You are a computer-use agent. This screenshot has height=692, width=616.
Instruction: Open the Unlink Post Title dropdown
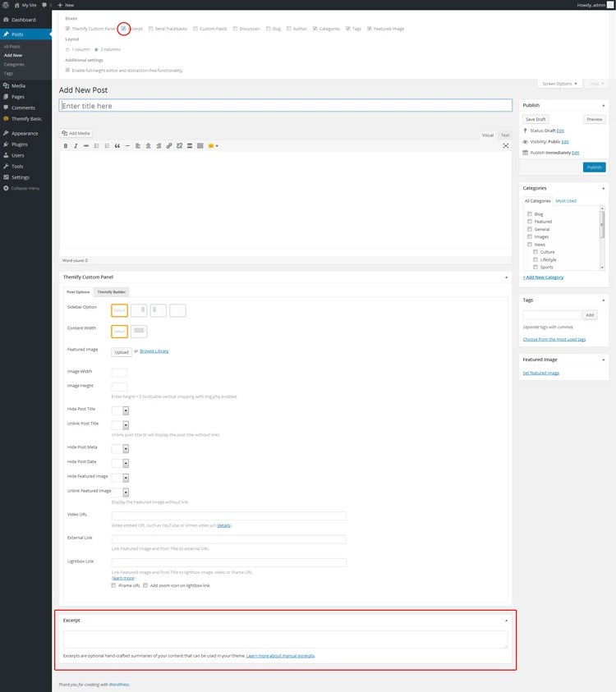pyautogui.click(x=120, y=425)
